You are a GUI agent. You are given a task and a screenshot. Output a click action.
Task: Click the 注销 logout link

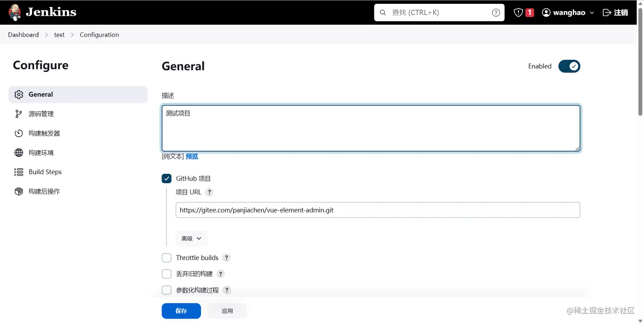point(621,13)
